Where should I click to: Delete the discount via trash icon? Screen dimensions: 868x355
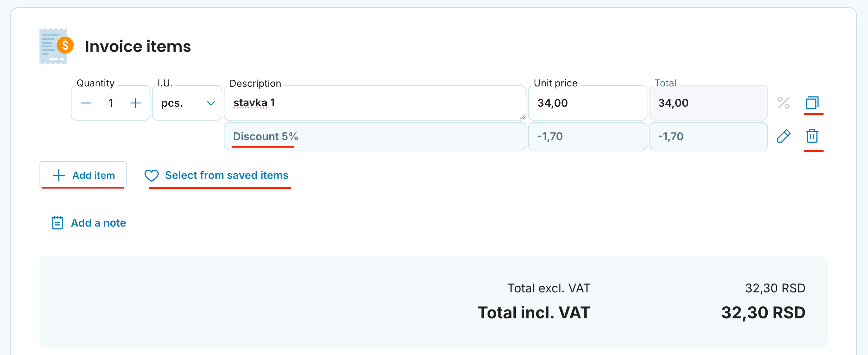(812, 136)
